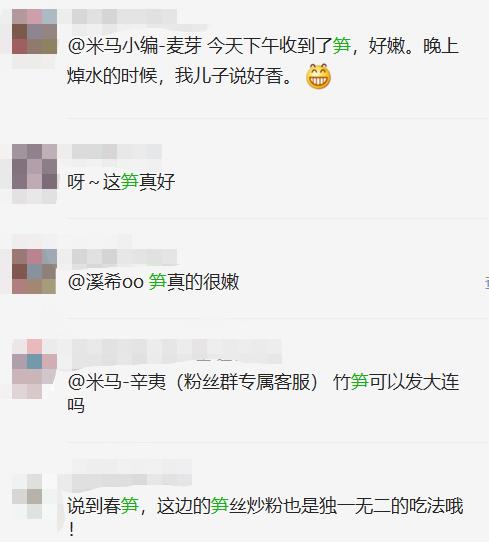489x542 pixels.
Task: Select the '竹笋可以发大连吗' search result
Action: 263,394
